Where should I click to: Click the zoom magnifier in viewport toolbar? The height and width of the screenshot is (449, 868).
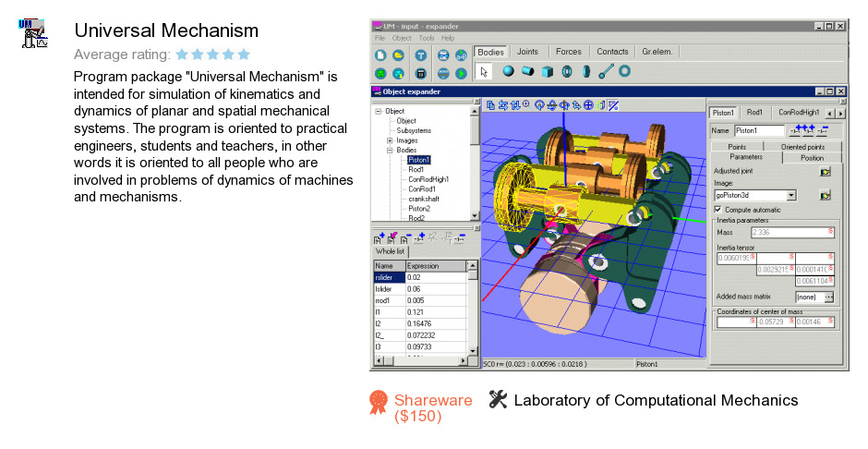(x=526, y=104)
